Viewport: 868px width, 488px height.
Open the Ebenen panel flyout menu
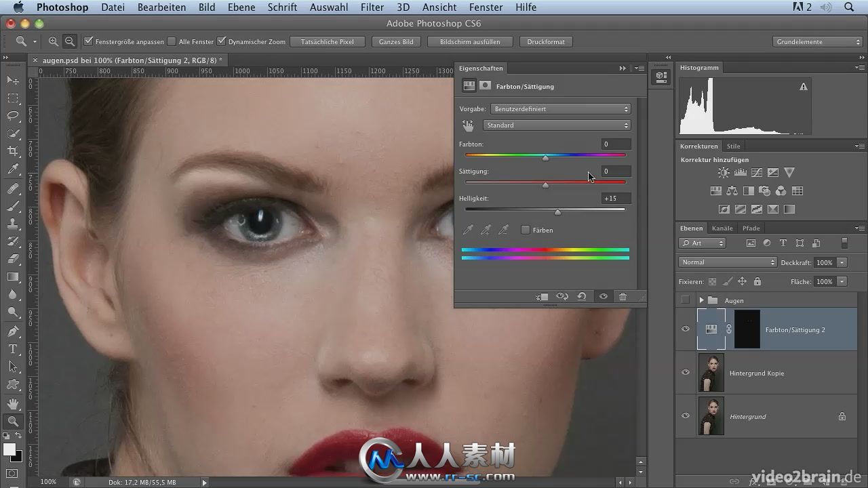pos(860,228)
